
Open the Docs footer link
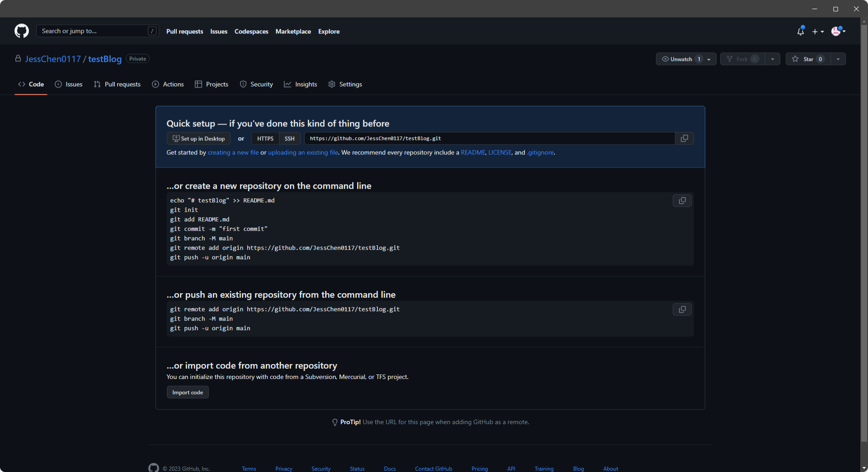[x=390, y=469]
